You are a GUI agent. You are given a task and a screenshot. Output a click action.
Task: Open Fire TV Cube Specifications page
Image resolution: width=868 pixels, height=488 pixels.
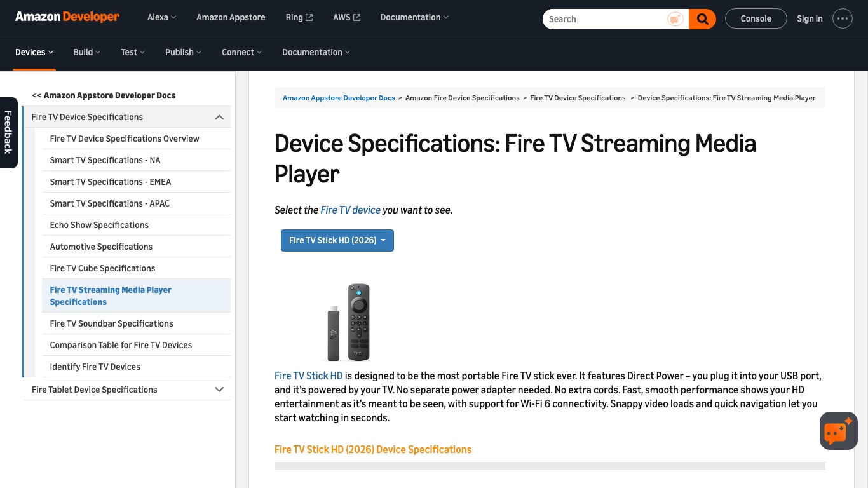[102, 268]
